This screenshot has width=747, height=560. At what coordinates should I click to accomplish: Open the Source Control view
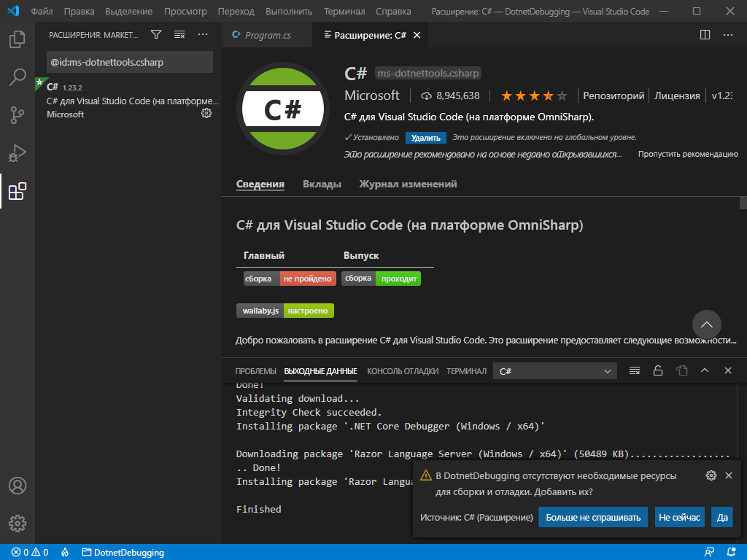[x=18, y=114]
